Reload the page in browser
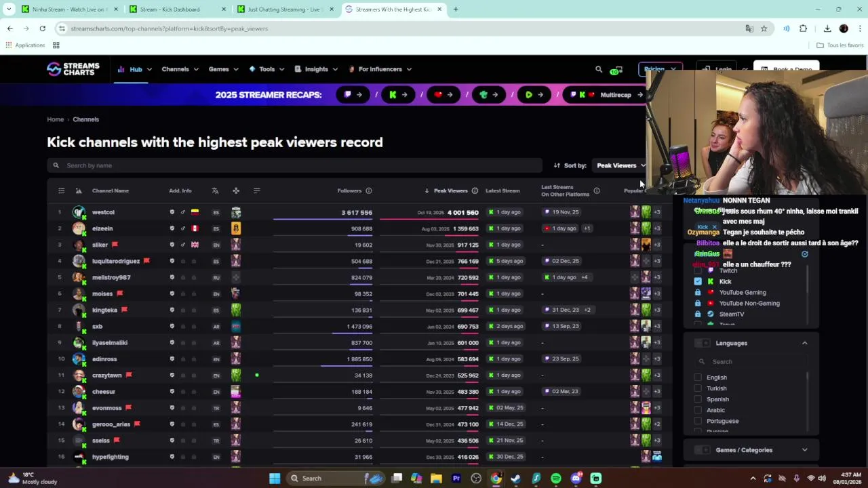The width and height of the screenshot is (868, 488). (42, 28)
